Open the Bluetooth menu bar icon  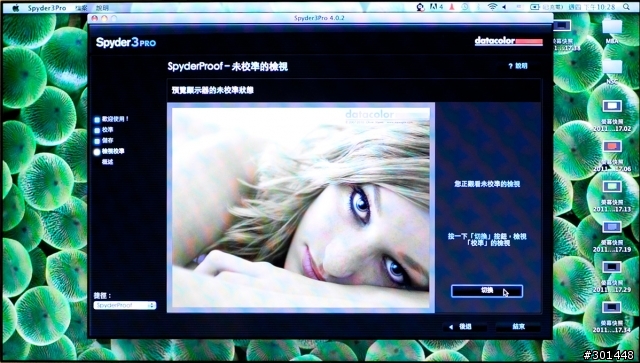(x=478, y=7)
